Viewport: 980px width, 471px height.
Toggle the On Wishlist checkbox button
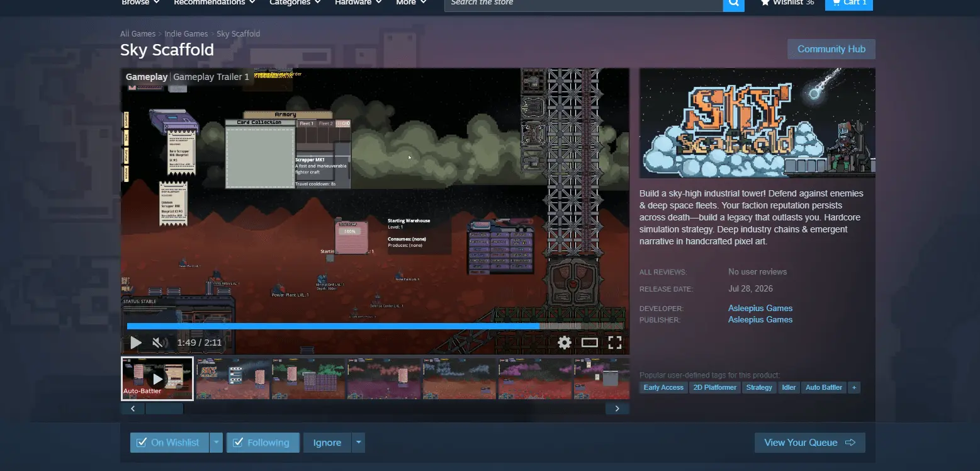[168, 443]
